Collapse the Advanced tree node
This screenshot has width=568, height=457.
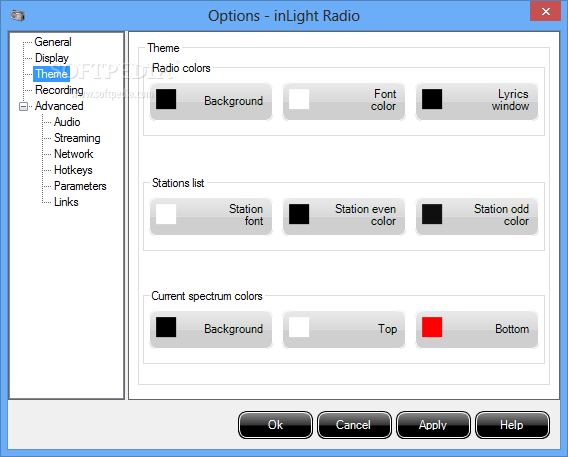pos(23,106)
